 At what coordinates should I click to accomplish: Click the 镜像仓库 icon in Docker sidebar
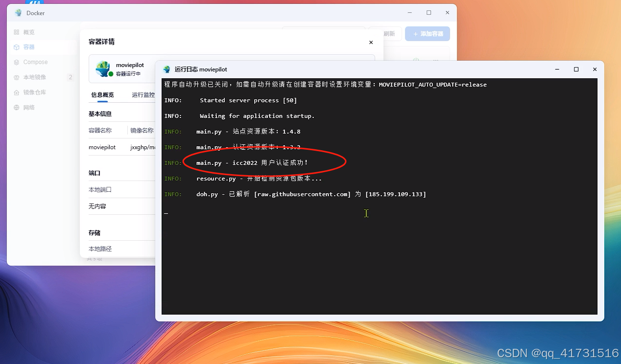coord(17,92)
